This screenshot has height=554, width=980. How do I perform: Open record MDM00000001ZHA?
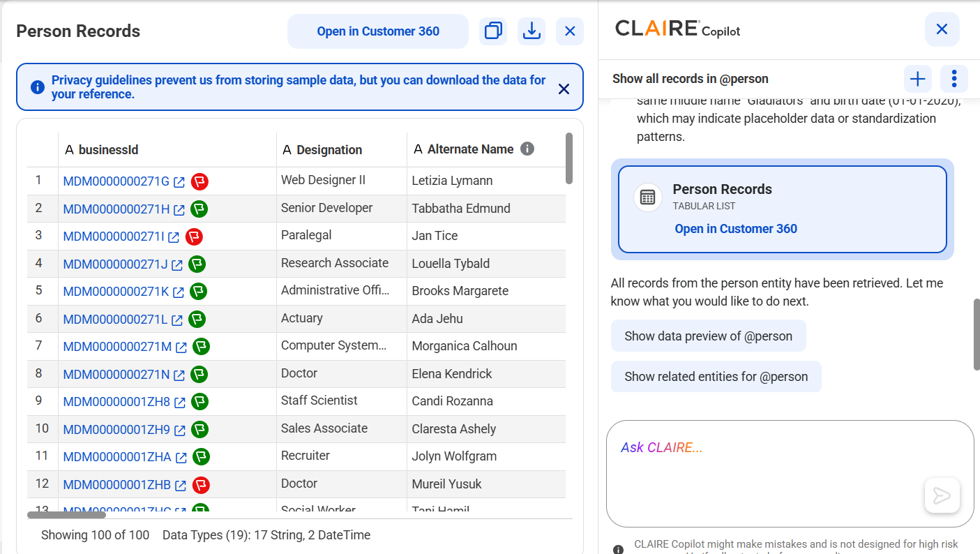[x=117, y=456]
